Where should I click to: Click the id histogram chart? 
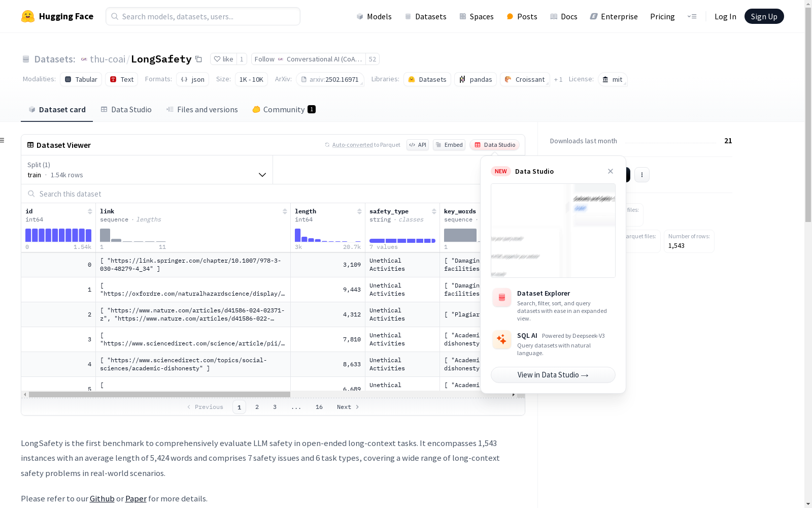(58, 235)
